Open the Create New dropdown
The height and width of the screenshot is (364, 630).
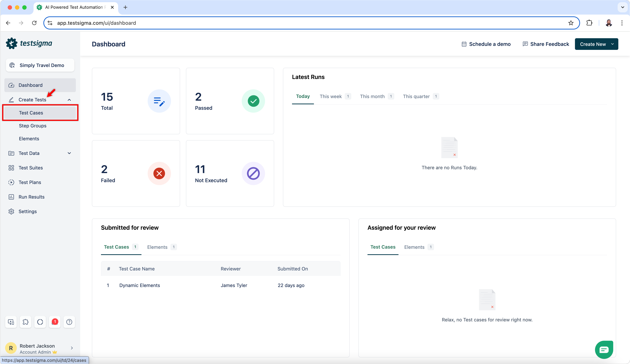[596, 44]
